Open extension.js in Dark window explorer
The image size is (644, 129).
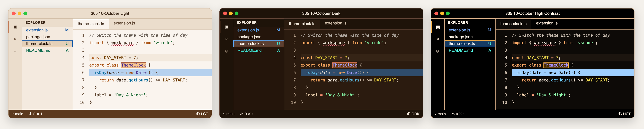pos(258,30)
